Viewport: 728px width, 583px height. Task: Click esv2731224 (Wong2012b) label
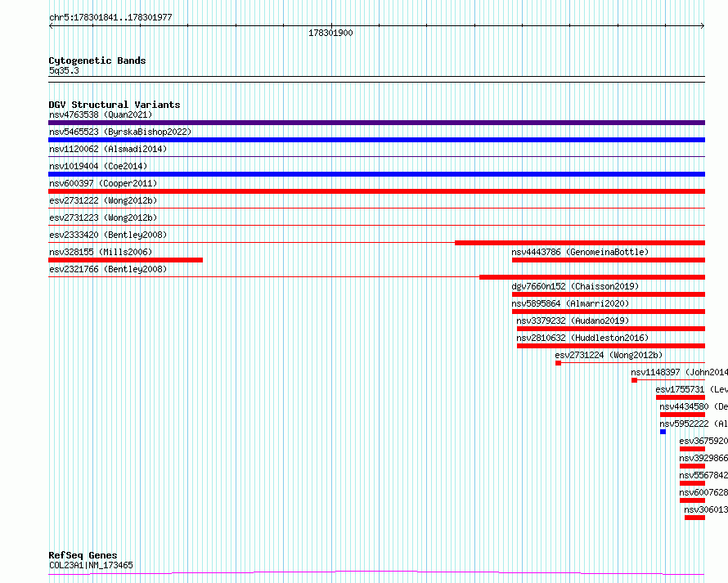tap(609, 355)
